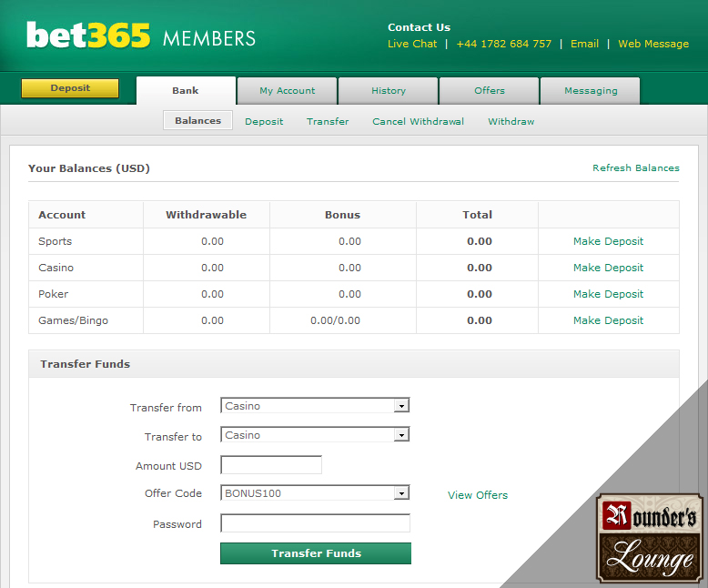Image resolution: width=708 pixels, height=588 pixels.
Task: Click the Bonus column header
Action: (x=343, y=215)
